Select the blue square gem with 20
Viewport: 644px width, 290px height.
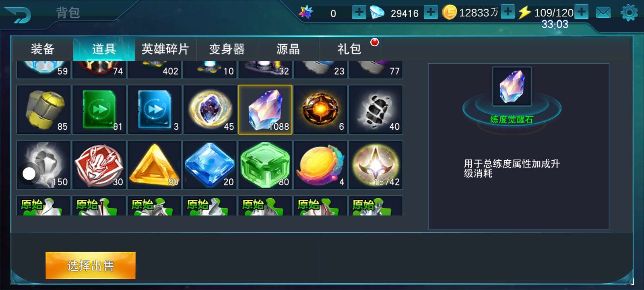point(210,165)
